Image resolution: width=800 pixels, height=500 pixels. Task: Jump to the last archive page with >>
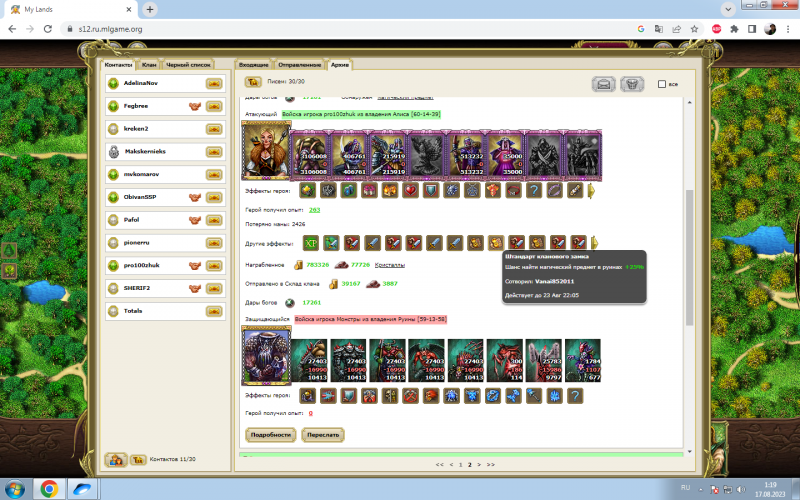(491, 465)
